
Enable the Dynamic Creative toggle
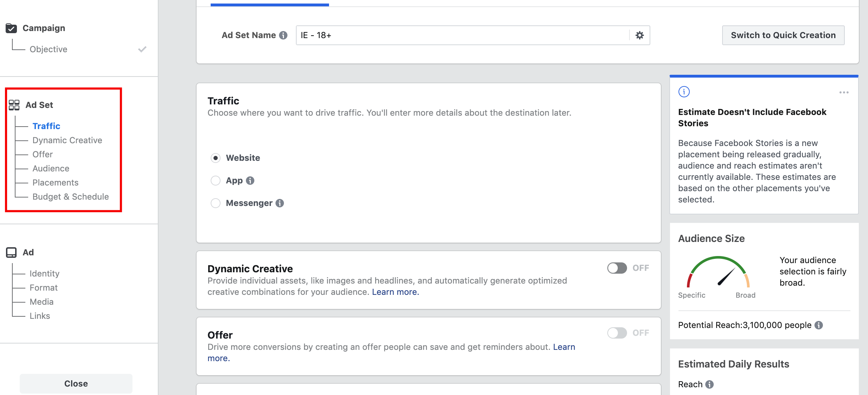617,268
